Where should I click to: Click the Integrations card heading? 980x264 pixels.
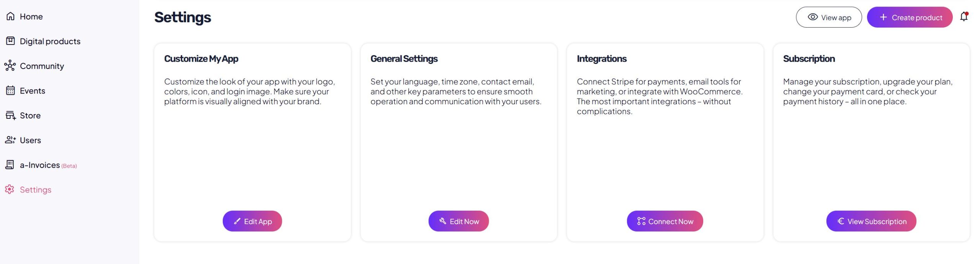click(601, 59)
